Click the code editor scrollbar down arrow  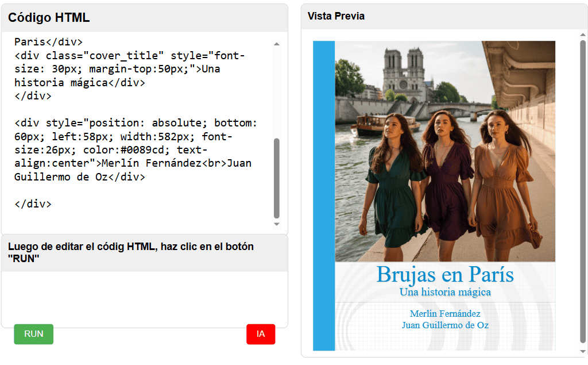click(x=277, y=224)
